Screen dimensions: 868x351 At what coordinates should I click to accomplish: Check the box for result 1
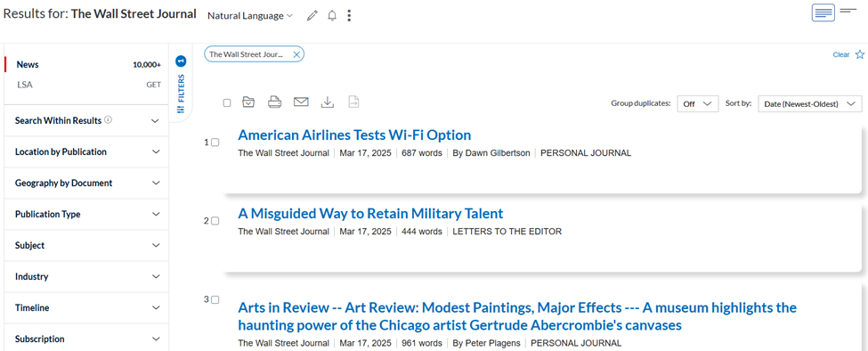[215, 143]
